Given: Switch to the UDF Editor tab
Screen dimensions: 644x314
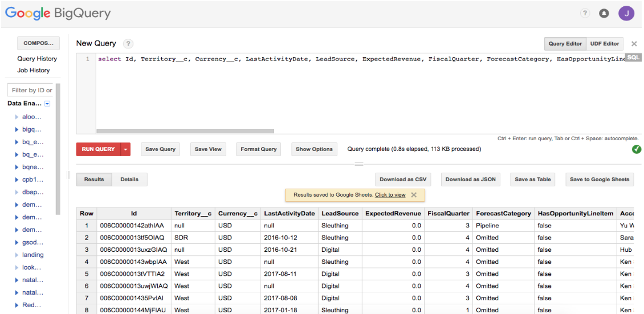Looking at the screenshot, I should 604,44.
